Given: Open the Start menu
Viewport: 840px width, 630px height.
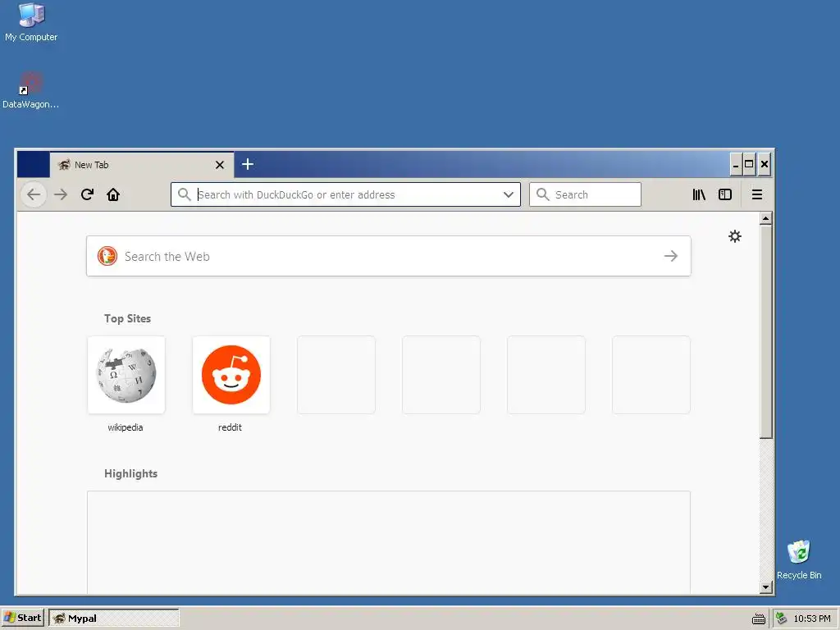Looking at the screenshot, I should [x=22, y=618].
